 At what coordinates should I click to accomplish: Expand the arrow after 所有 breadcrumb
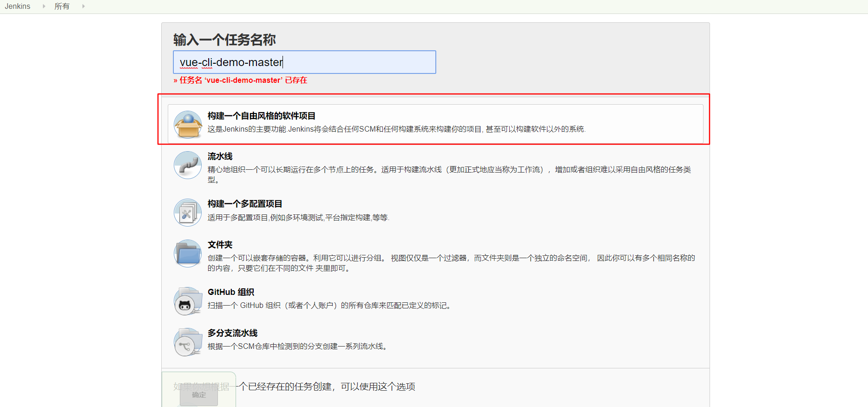tap(83, 7)
